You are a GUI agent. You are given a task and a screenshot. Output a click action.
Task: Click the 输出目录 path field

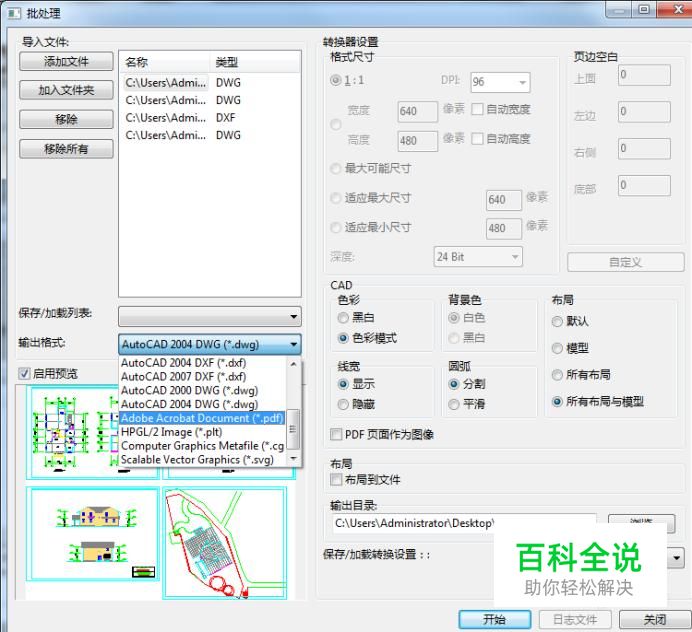[463, 523]
